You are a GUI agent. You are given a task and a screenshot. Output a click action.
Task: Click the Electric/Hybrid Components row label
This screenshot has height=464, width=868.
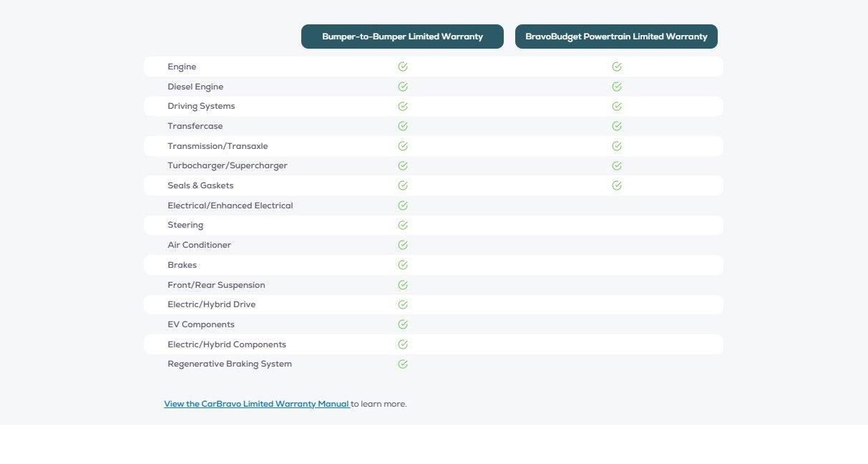click(x=227, y=344)
